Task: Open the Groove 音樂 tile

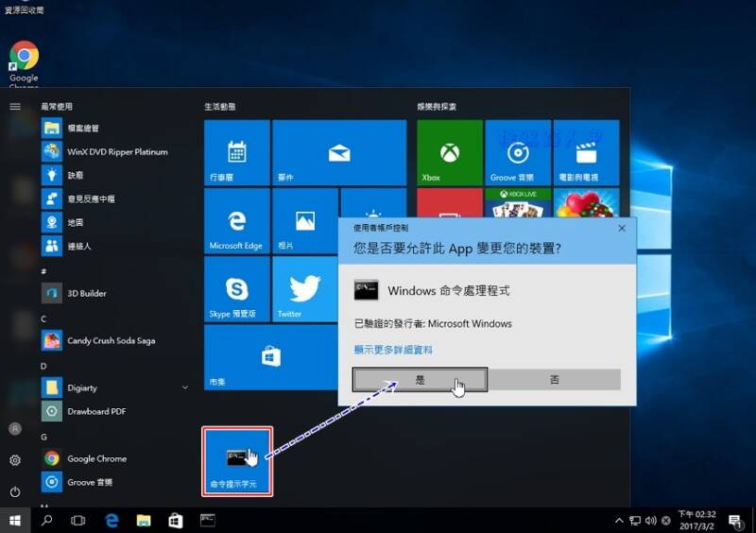Action: [x=518, y=152]
